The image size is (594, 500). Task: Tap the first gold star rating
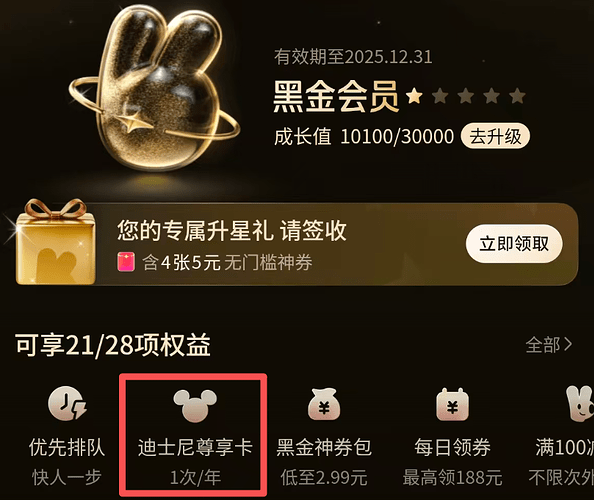414,95
